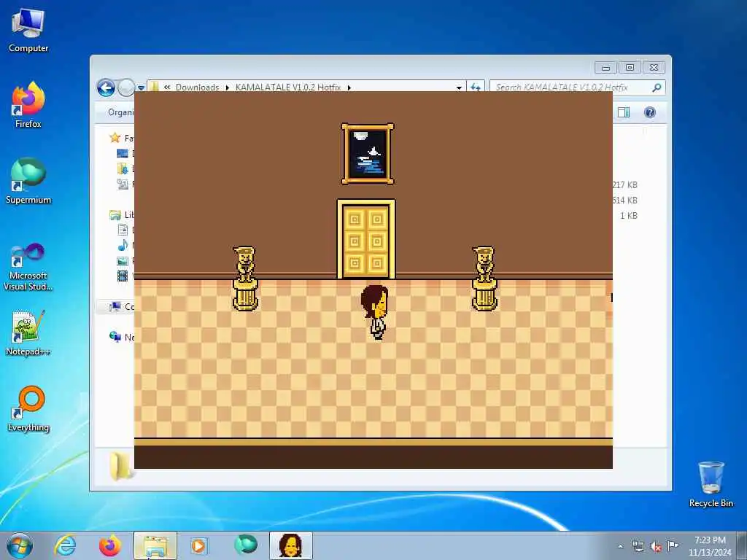Show hidden system tray icons
This screenshot has width=747, height=560.
(620, 546)
